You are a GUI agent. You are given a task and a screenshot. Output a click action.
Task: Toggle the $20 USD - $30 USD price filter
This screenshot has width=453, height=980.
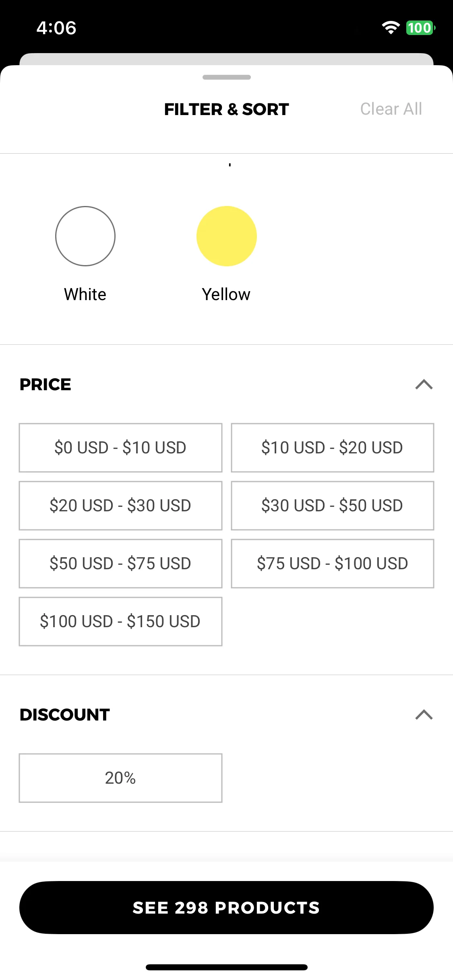(x=120, y=506)
